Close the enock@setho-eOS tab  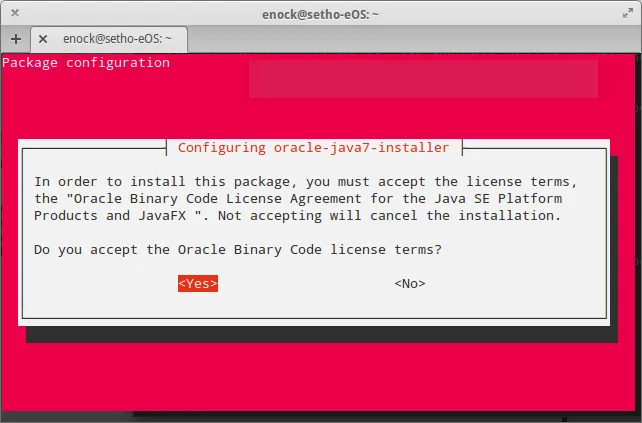(42, 38)
